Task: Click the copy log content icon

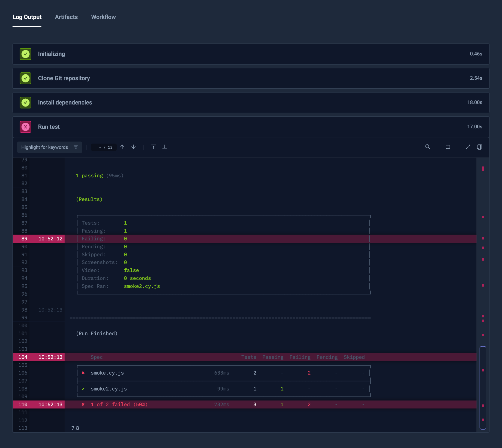Action: click(480, 147)
